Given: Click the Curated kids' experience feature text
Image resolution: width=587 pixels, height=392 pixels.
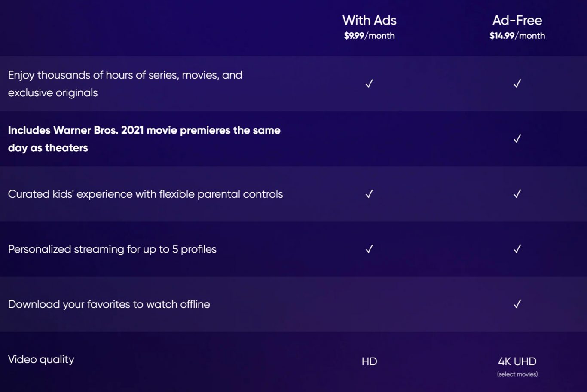Looking at the screenshot, I should (145, 194).
